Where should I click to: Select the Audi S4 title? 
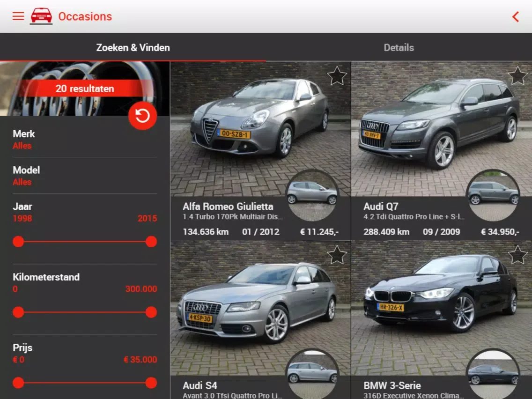pyautogui.click(x=200, y=385)
